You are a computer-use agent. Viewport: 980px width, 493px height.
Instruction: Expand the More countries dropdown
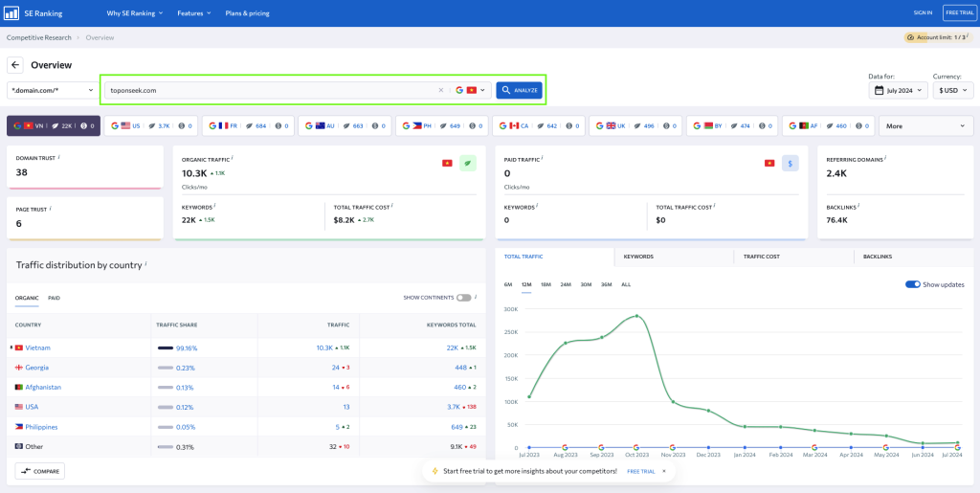[925, 125]
